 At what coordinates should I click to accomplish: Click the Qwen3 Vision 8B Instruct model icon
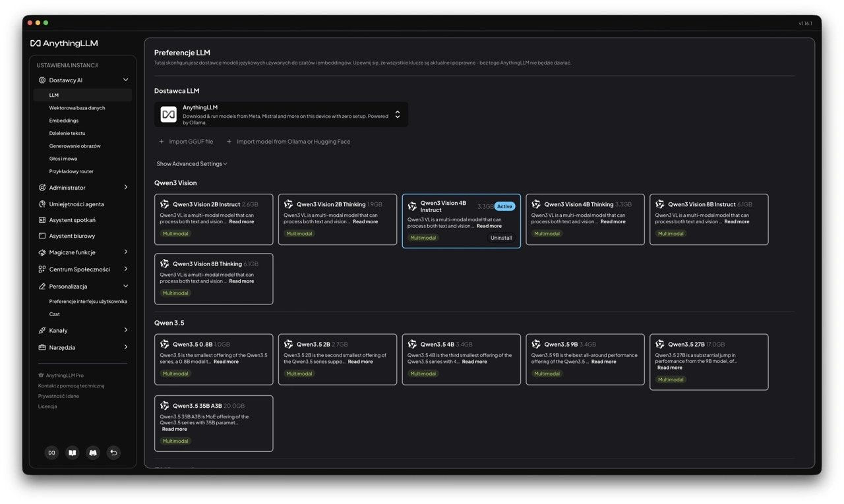pyautogui.click(x=660, y=204)
